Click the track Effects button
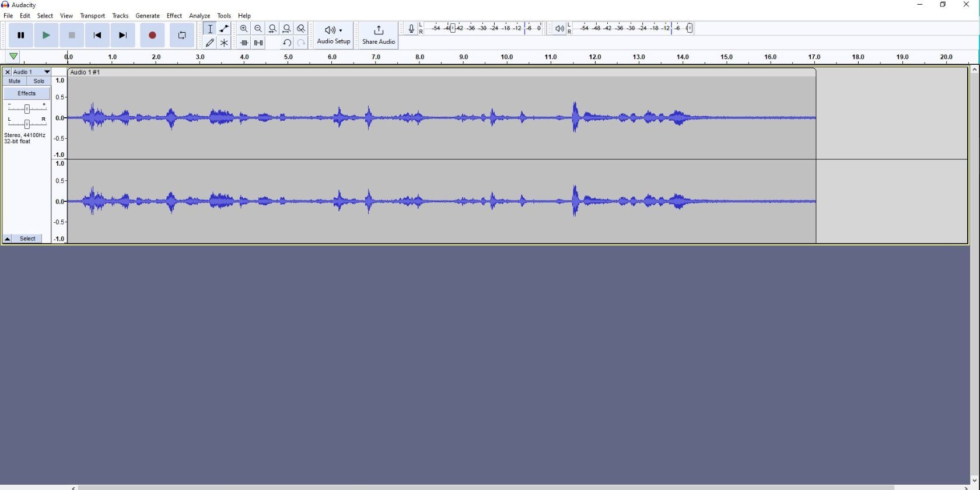This screenshot has width=980, height=490. click(x=26, y=93)
